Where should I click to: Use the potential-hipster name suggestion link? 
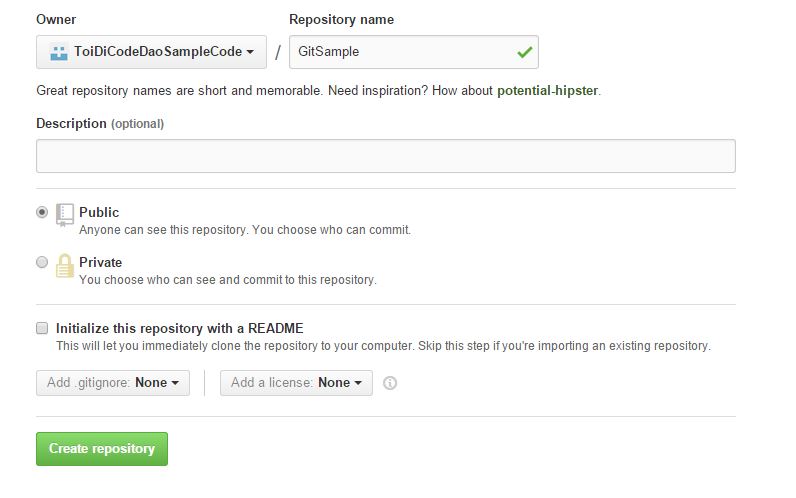coord(547,90)
